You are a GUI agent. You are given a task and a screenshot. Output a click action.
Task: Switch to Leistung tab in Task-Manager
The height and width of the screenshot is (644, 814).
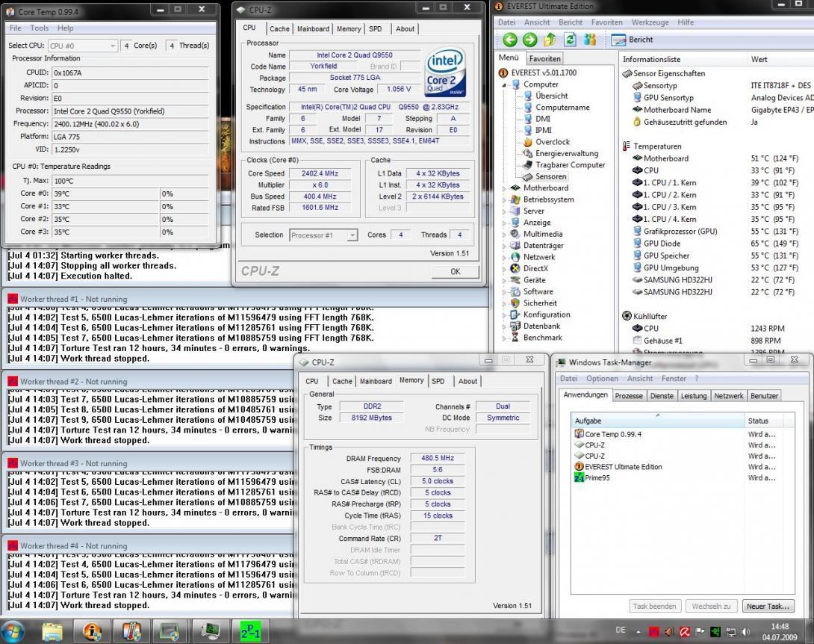point(694,396)
